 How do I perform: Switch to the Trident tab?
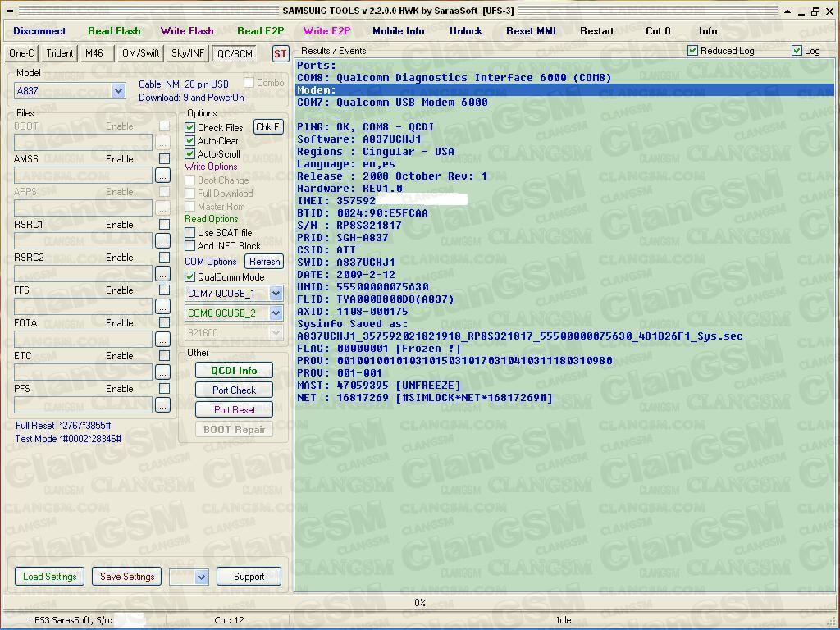pos(59,53)
